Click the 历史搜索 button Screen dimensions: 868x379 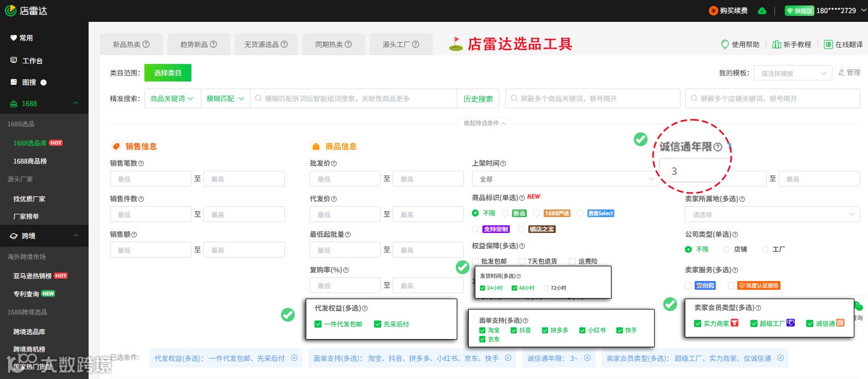click(478, 98)
